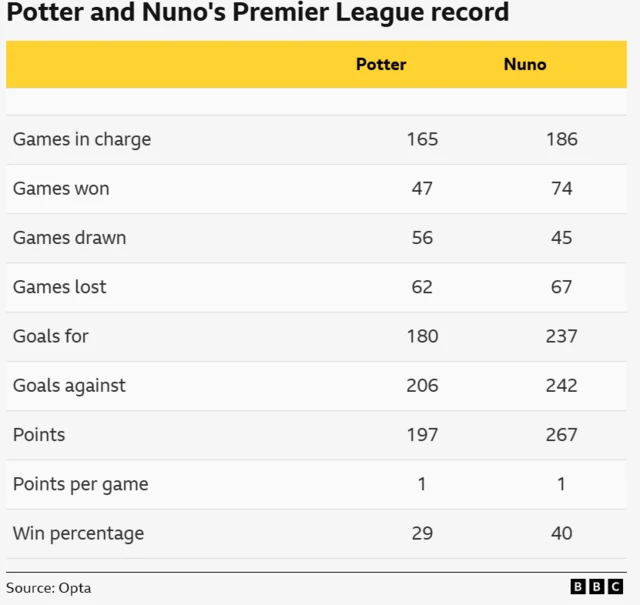Click Potter's games in charge value 165

422,139
